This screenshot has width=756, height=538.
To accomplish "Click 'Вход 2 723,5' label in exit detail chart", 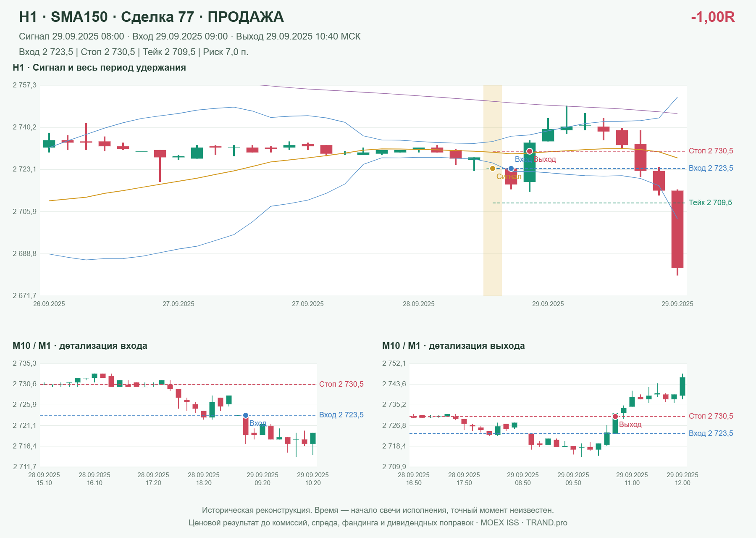I will [711, 433].
